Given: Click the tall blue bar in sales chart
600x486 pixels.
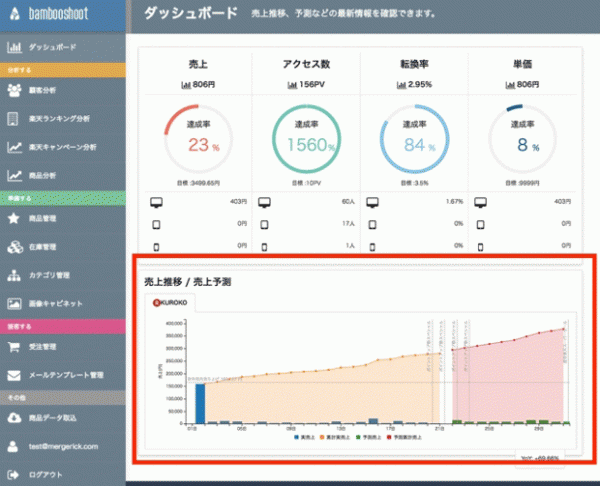Looking at the screenshot, I should click(200, 404).
